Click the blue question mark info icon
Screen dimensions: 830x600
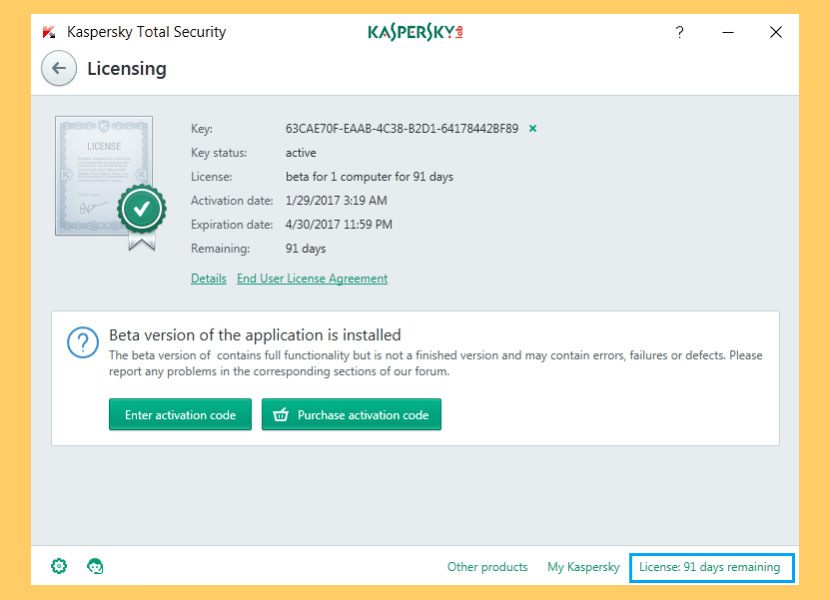[83, 342]
